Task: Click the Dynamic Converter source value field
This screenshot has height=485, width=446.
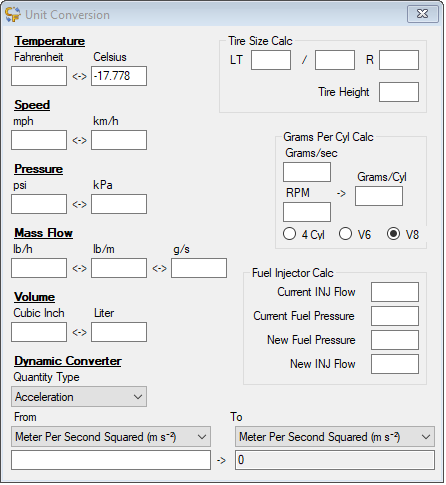Action: (111, 460)
